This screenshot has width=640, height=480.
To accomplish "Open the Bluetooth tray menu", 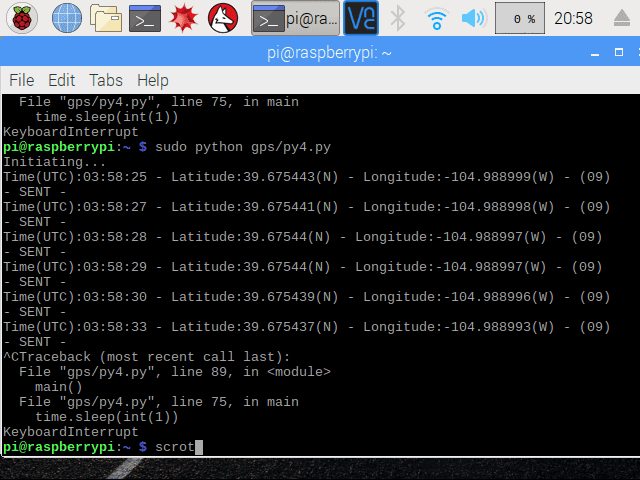I will point(398,18).
